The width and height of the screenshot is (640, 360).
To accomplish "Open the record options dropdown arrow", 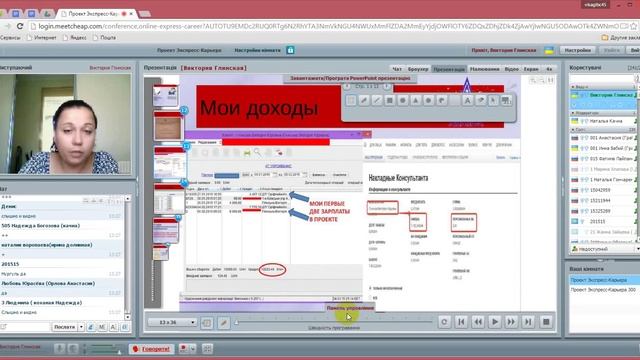I will pos(193,349).
